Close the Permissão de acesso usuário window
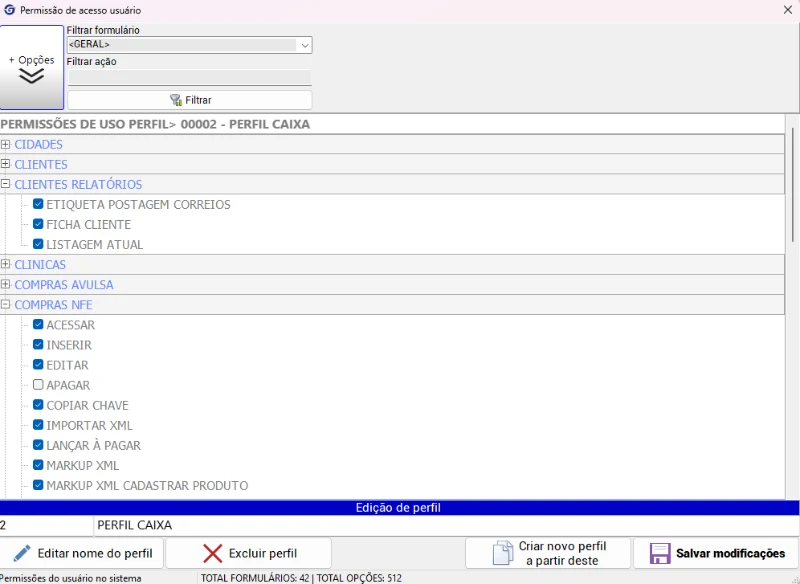The image size is (800, 584). [788, 10]
